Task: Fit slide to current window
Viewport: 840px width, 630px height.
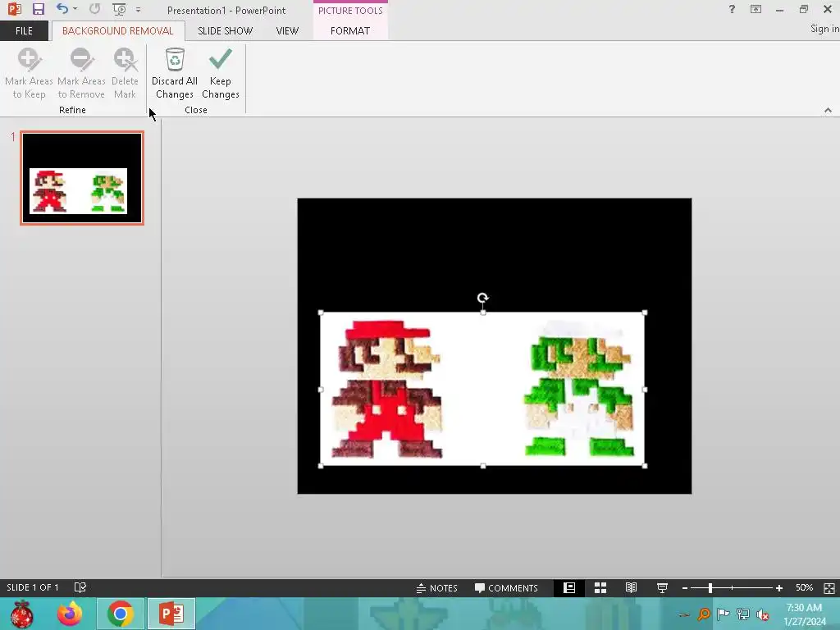Action: [829, 588]
